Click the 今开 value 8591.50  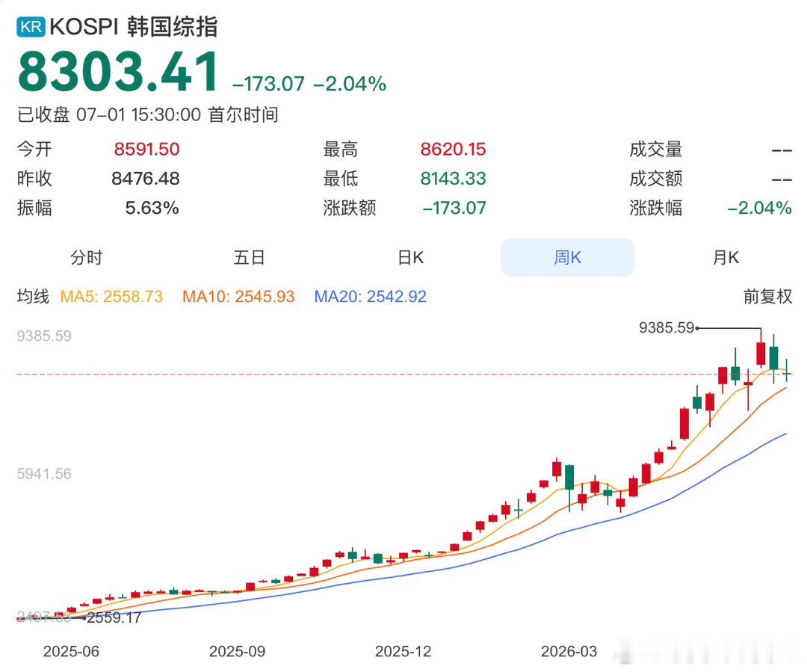(146, 149)
